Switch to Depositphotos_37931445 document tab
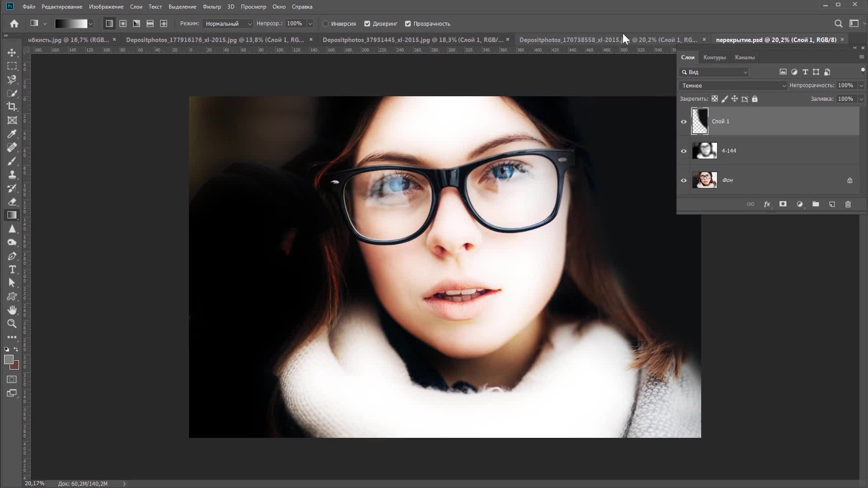Screen dimensions: 868x488 [x=412, y=40]
